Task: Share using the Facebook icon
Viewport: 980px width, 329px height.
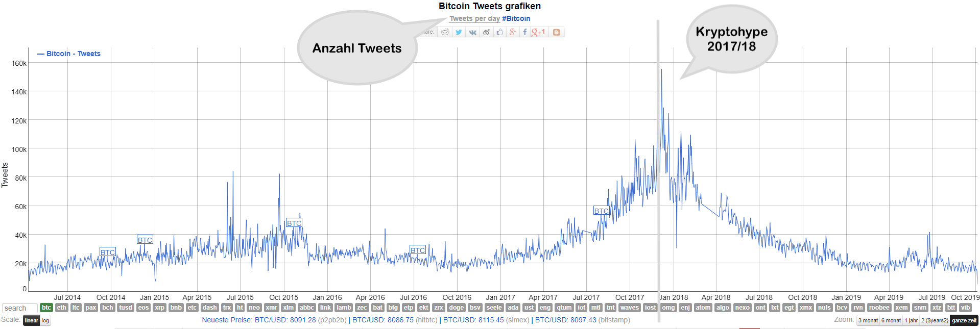Action: pos(524,32)
